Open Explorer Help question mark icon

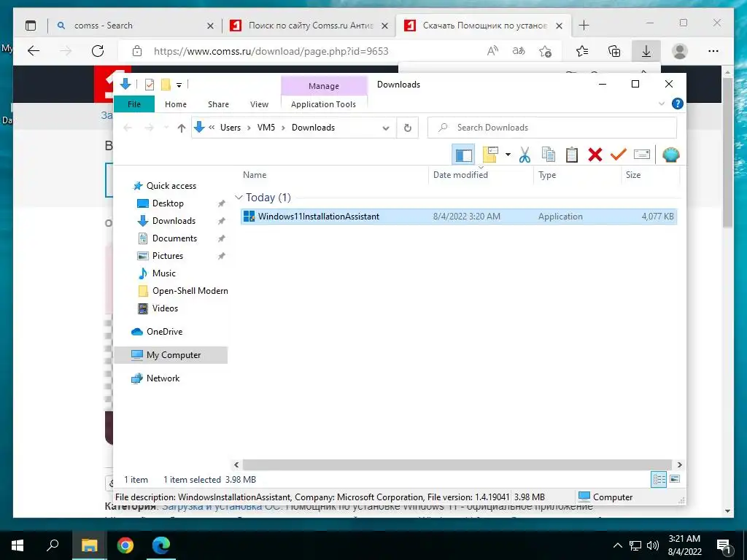click(x=677, y=104)
